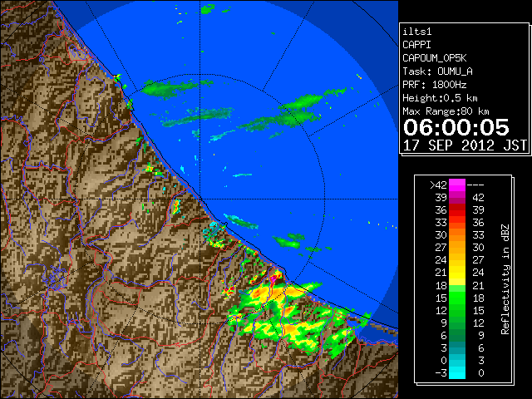This screenshot has height=399, width=532.
Task: Select the 'Task: OUMU_A' line
Action: [438, 71]
